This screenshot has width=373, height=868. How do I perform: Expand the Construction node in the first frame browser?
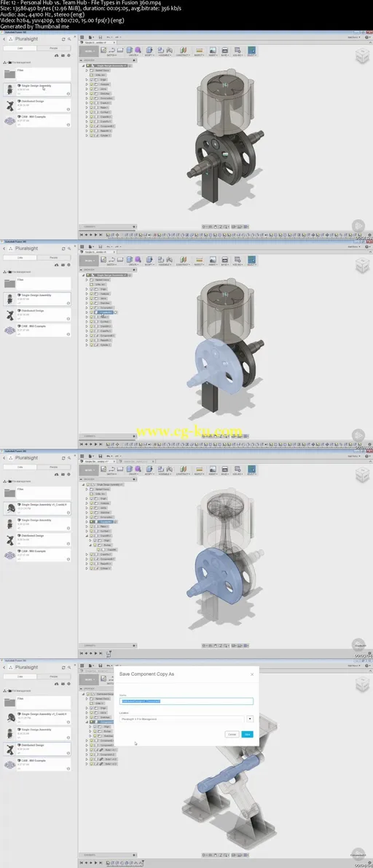coord(87,98)
